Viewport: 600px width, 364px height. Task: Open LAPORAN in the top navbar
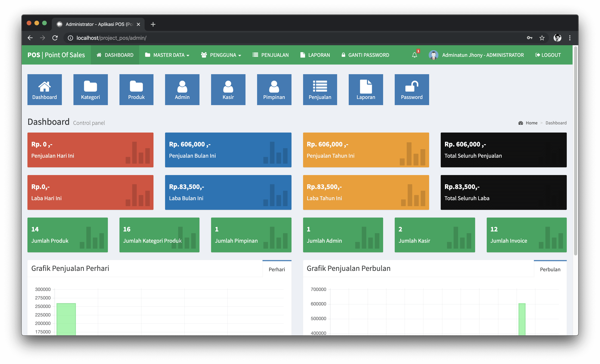pyautogui.click(x=315, y=55)
